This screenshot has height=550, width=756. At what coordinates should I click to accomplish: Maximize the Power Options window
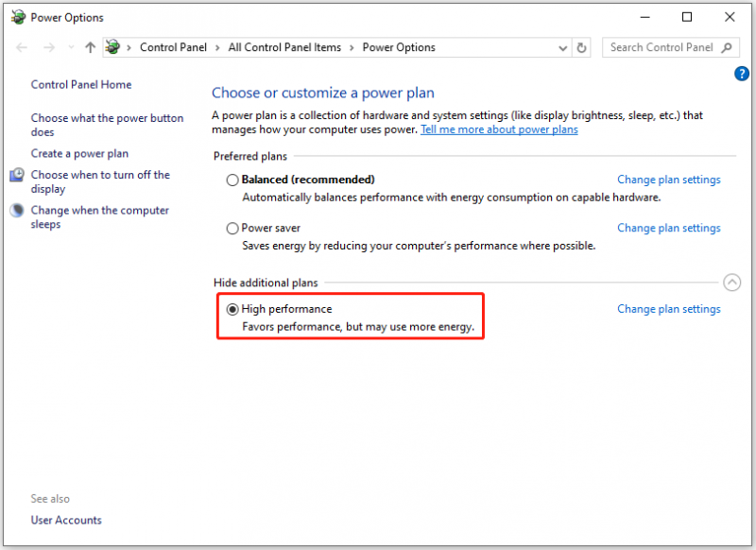coord(687,17)
